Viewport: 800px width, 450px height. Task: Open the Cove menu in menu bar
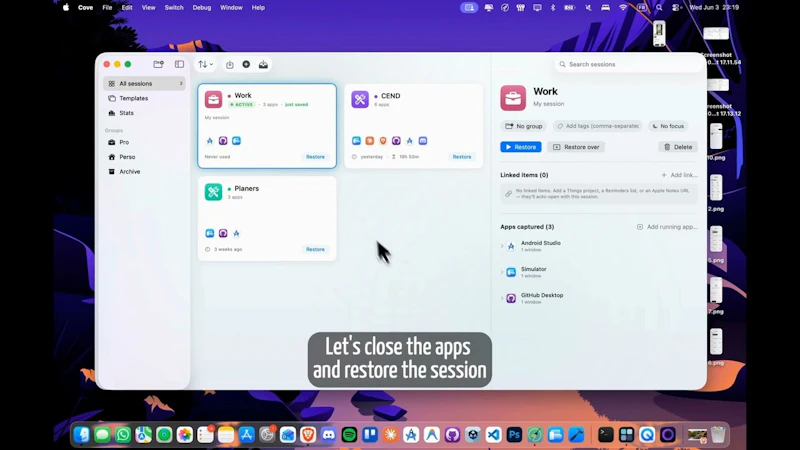point(85,8)
